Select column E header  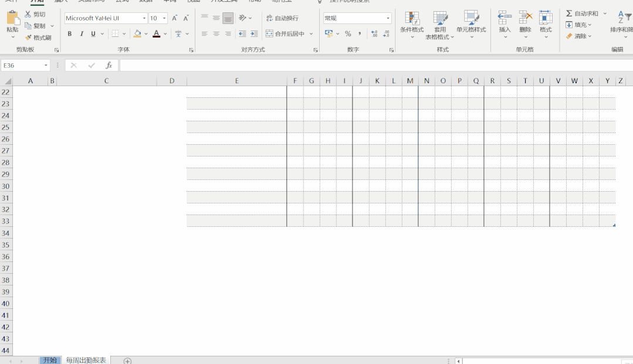coord(236,81)
